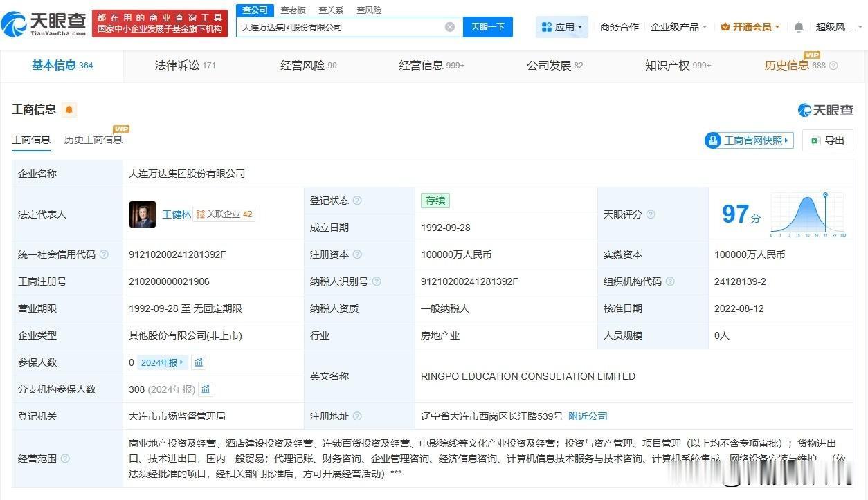This screenshot has height=500, width=868.
Task: Switch to the 公司发展 82 tab
Action: tap(555, 65)
